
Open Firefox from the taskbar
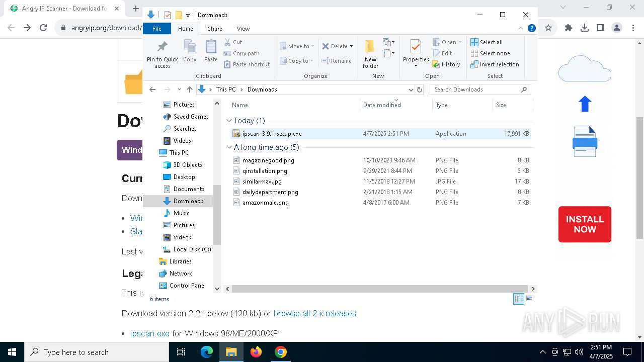(256, 352)
